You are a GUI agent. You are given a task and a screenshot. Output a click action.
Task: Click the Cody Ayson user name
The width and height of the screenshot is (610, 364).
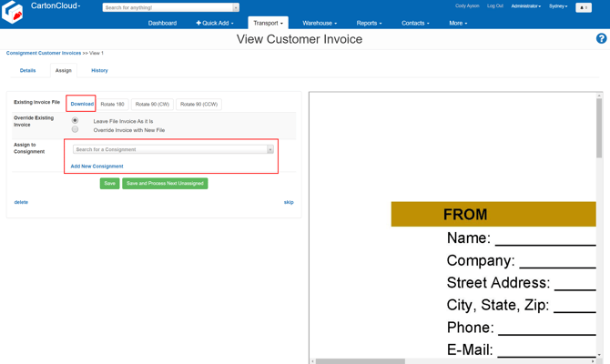(467, 5)
